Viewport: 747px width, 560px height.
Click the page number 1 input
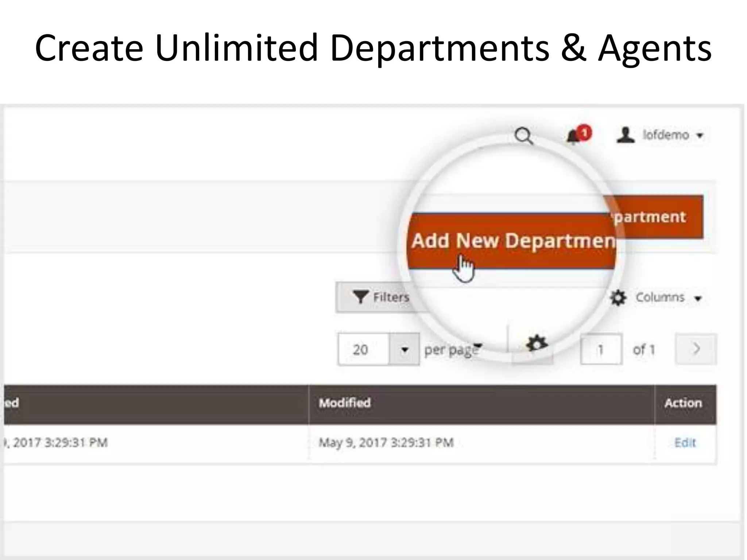[x=601, y=349]
